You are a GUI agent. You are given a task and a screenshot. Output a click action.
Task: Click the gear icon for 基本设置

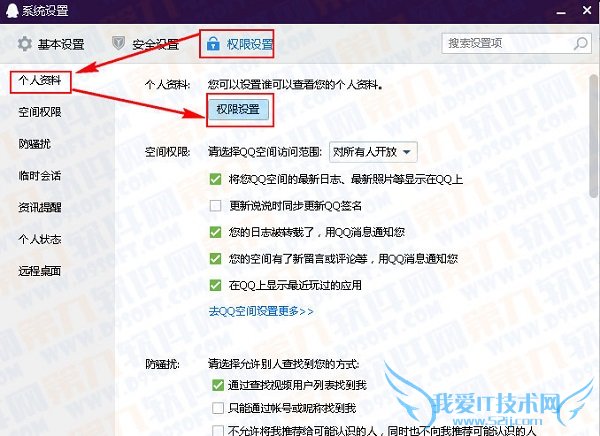click(25, 44)
